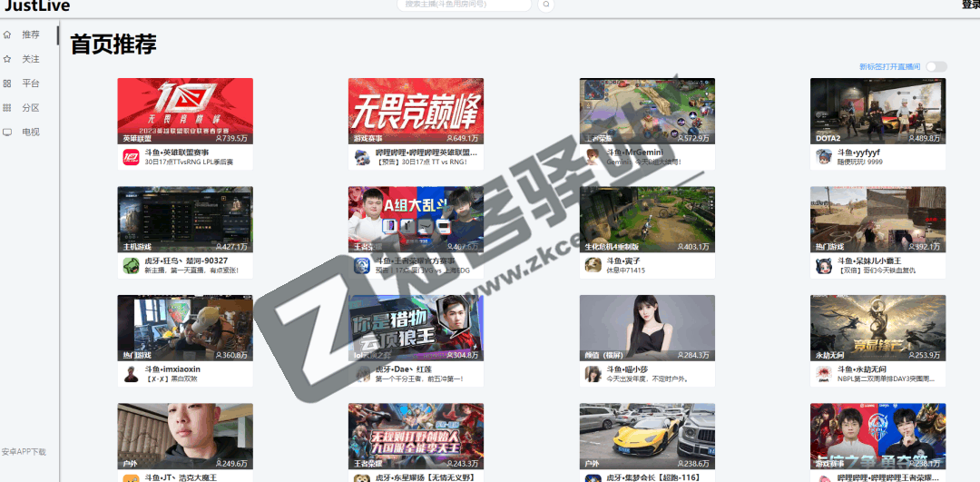Click the search magnifier icon
Screen dimensions: 980x482
(545, 5)
